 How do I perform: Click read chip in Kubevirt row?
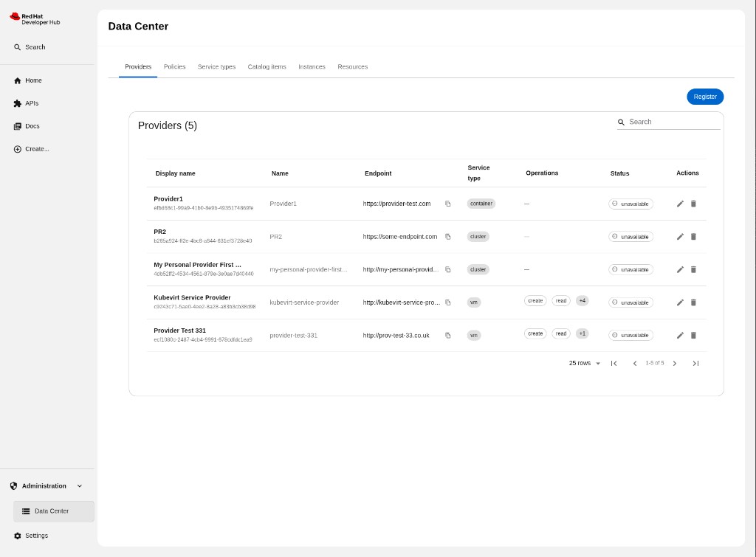(x=561, y=301)
